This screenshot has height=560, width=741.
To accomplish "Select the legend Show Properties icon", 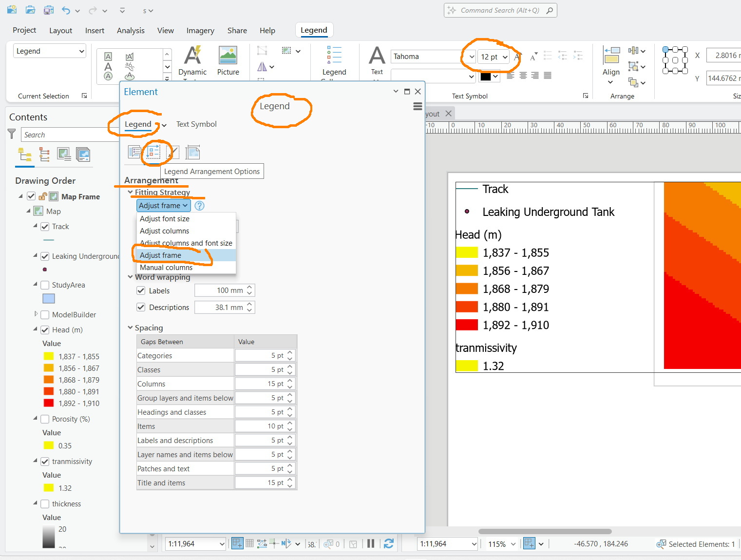I will [x=134, y=152].
